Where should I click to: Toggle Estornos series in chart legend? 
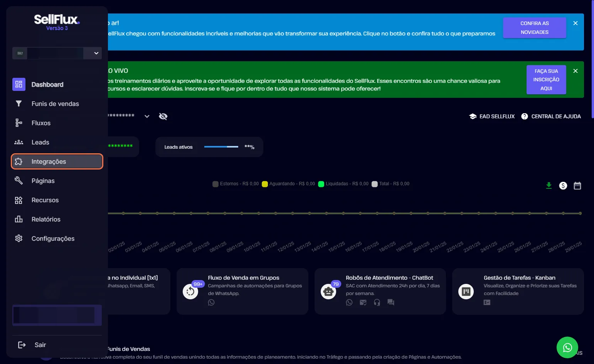point(236,184)
